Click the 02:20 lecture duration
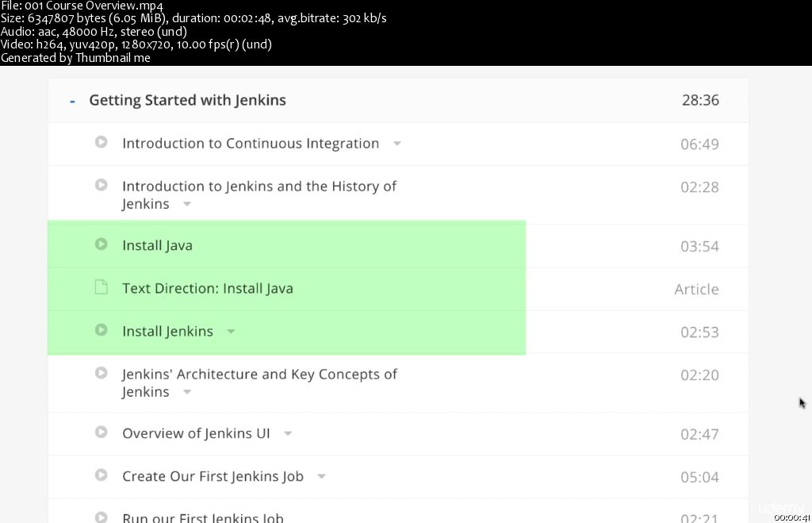This screenshot has width=812, height=523. (x=699, y=375)
